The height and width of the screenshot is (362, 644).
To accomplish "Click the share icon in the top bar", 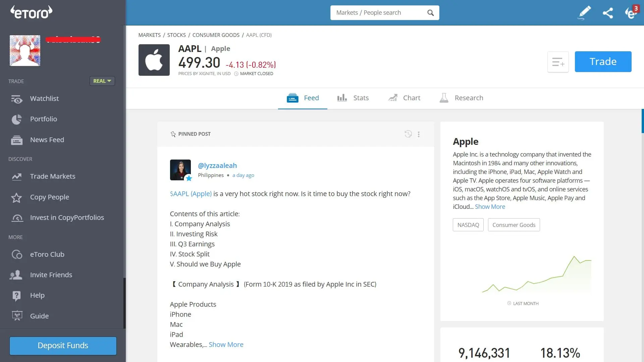I will pos(608,12).
